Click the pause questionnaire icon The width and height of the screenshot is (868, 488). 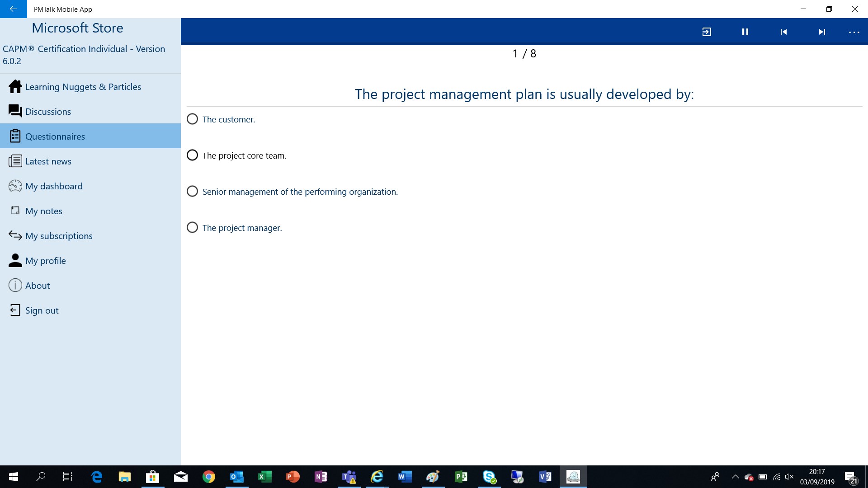[x=745, y=32]
